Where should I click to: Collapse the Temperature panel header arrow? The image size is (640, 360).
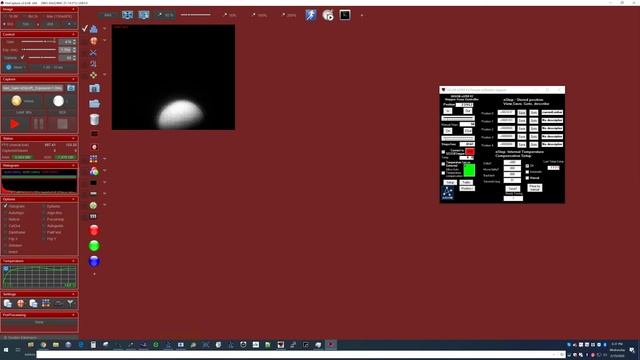click(x=73, y=261)
